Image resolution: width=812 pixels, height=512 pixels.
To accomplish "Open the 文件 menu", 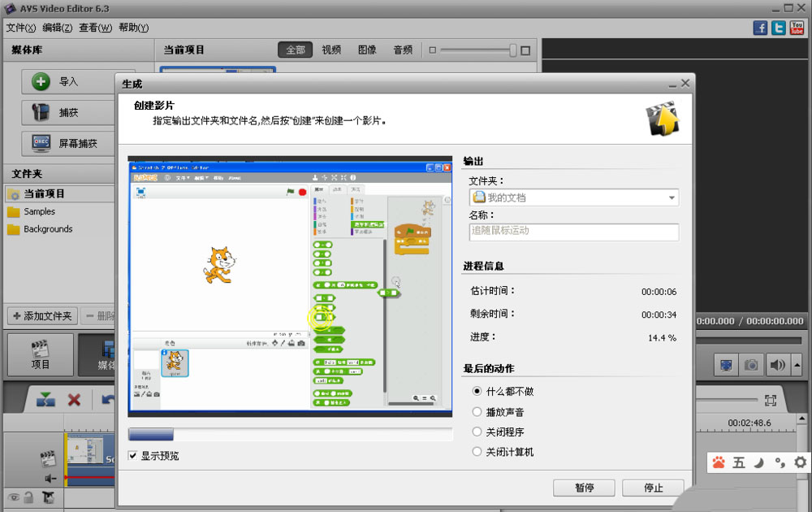I will pos(21,28).
